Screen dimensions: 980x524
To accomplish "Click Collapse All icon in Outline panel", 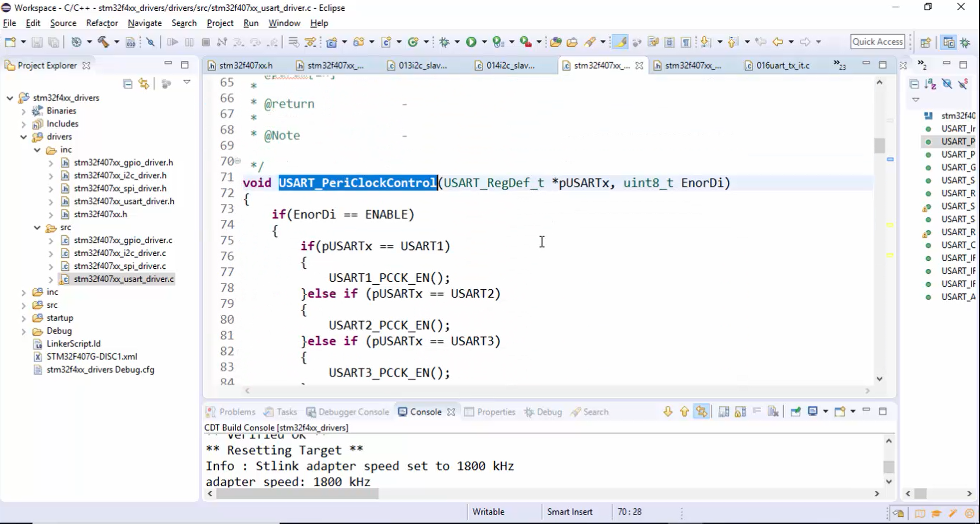I will pyautogui.click(x=914, y=84).
